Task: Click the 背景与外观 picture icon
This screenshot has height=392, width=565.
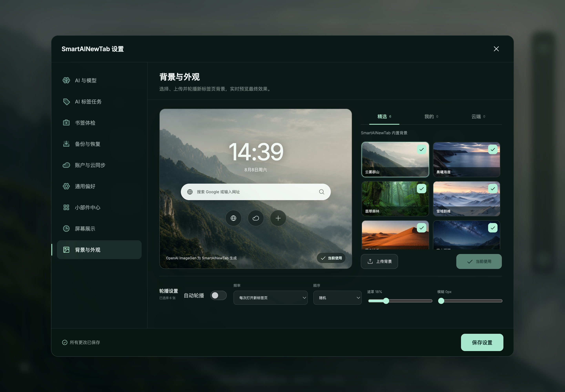Action: (66, 250)
